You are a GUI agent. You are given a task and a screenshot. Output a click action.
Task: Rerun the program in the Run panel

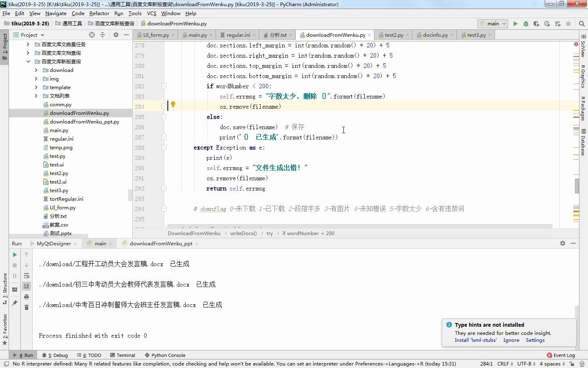pos(15,254)
